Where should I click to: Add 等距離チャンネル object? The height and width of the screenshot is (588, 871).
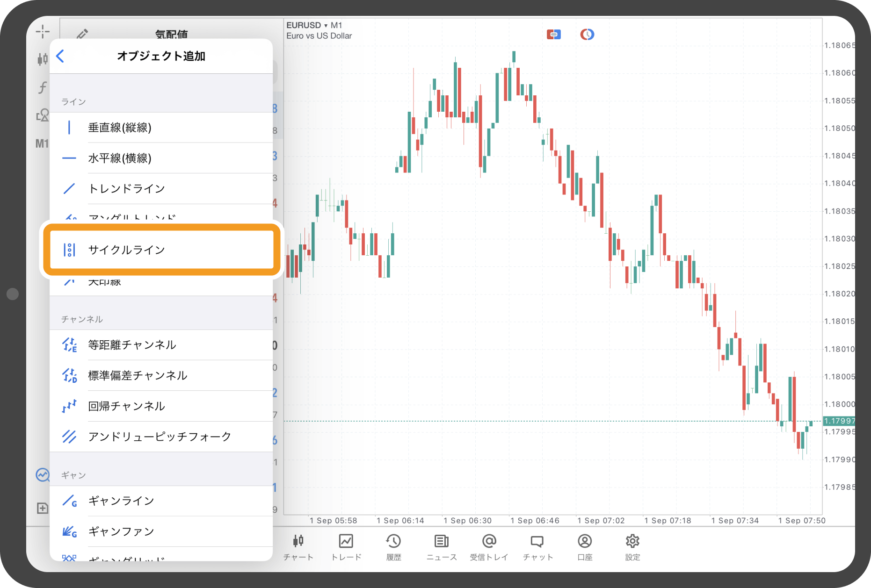coord(161,345)
